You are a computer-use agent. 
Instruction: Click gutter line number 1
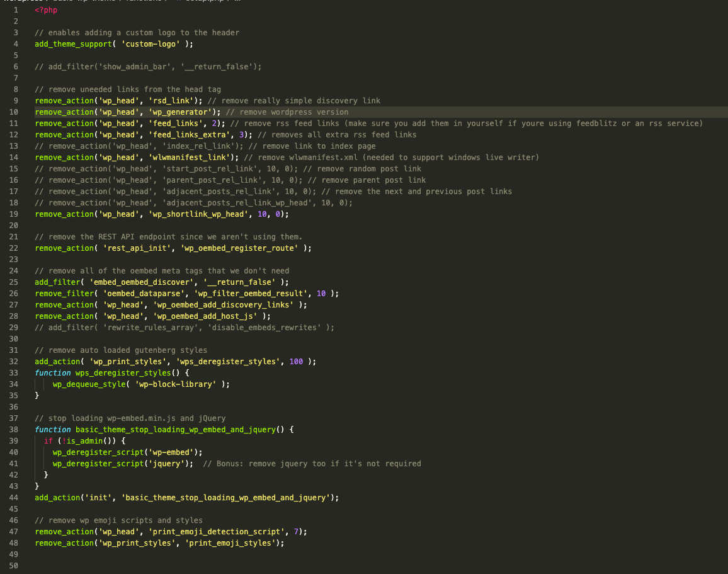click(x=16, y=10)
